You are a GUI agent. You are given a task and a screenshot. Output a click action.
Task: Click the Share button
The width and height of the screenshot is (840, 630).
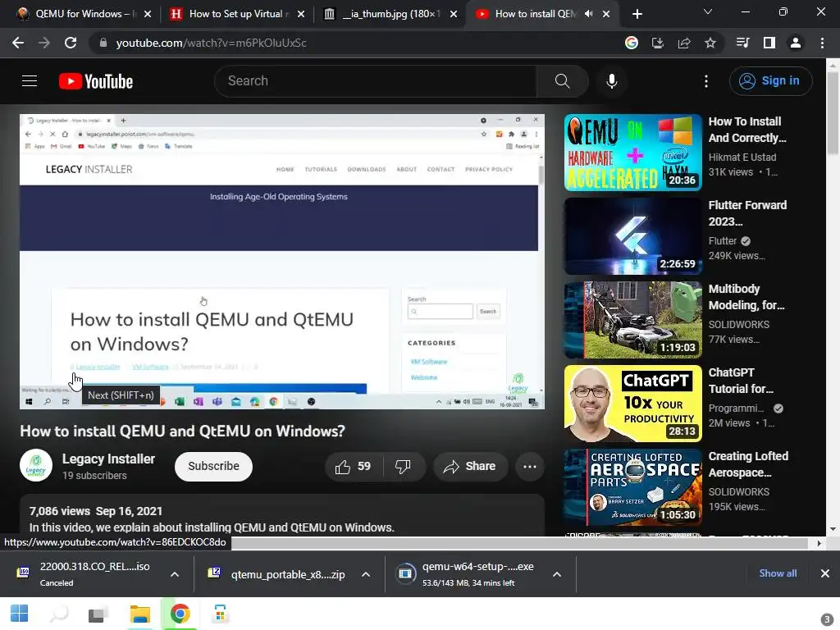[470, 467]
